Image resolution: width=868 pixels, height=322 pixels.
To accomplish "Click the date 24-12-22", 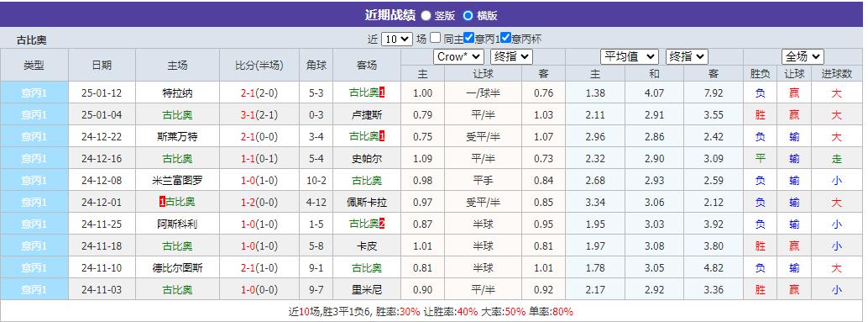I will [102, 137].
